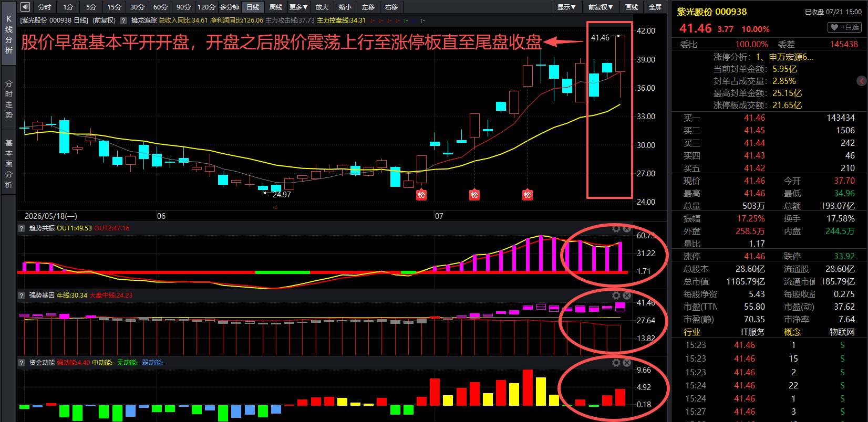Open settings gear of 强势基因 panel

616,296
